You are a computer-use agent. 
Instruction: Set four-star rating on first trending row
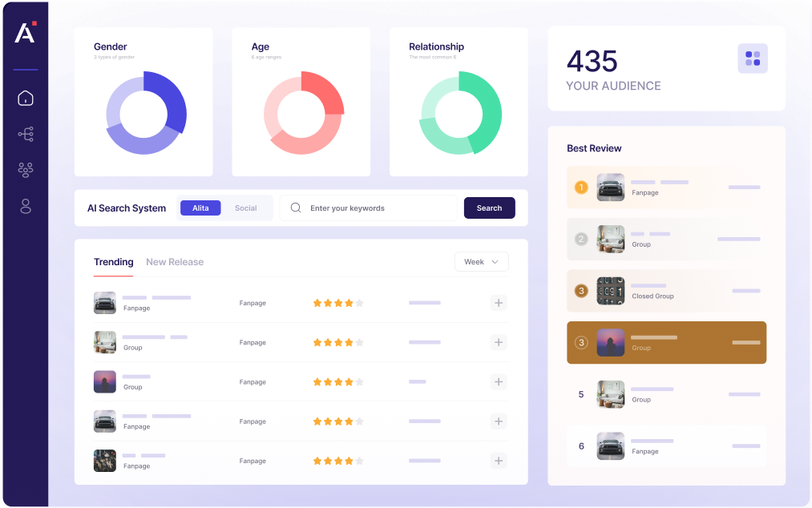click(349, 303)
